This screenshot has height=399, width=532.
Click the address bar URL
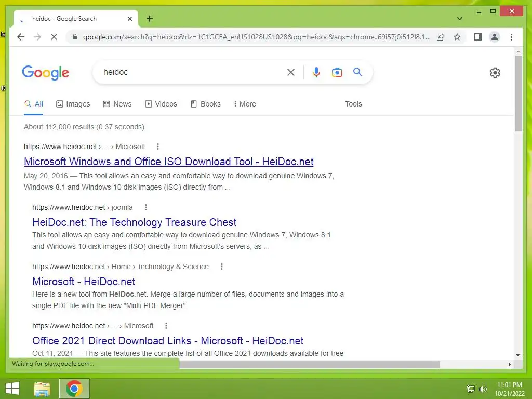[257, 37]
